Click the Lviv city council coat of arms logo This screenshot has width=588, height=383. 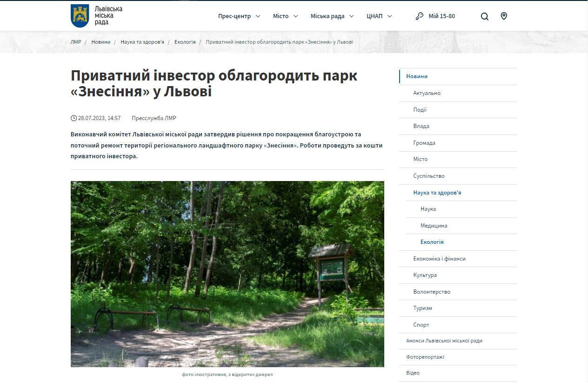80,16
